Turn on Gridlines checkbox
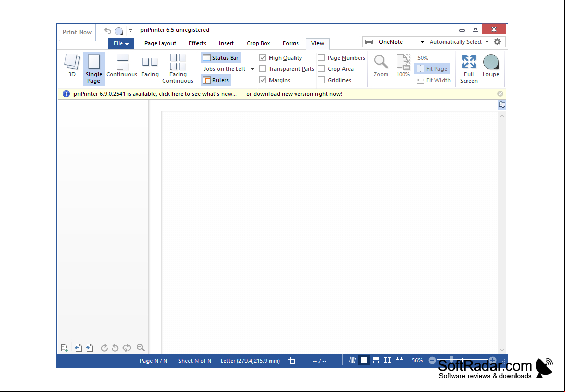Viewport: 565px width, 392px height. [322, 80]
